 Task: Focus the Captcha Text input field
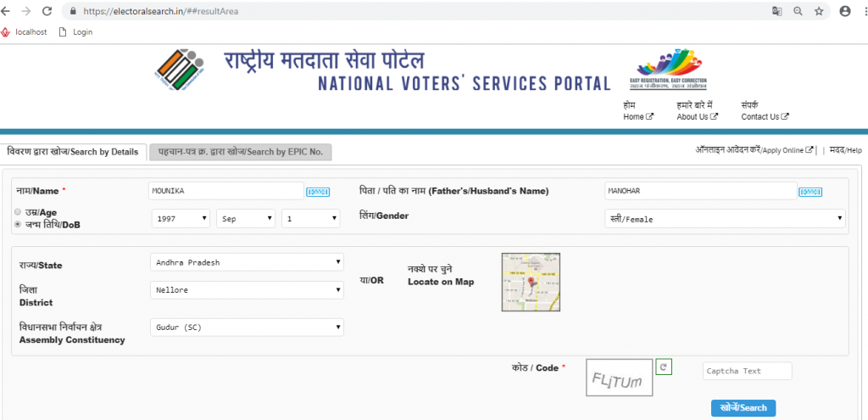click(x=748, y=371)
